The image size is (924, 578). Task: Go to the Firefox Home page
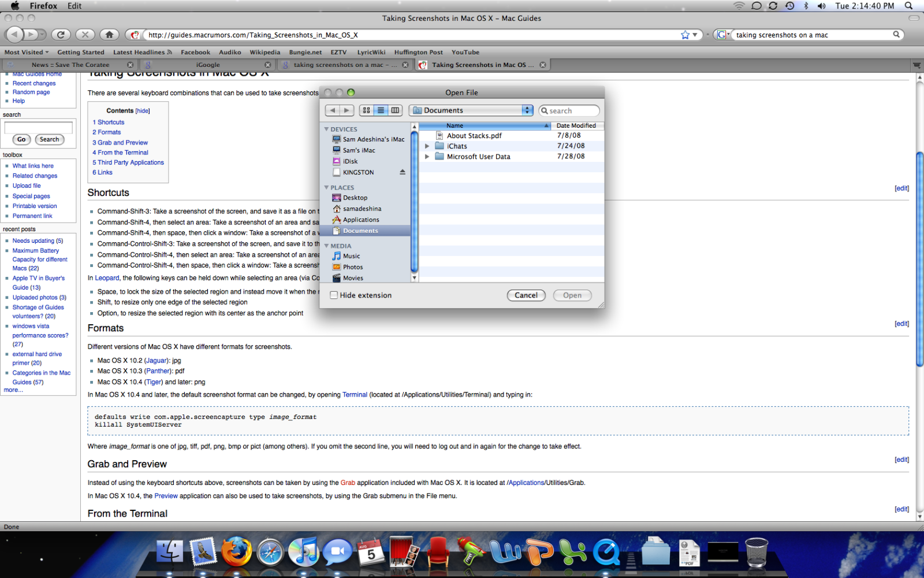[x=110, y=35]
